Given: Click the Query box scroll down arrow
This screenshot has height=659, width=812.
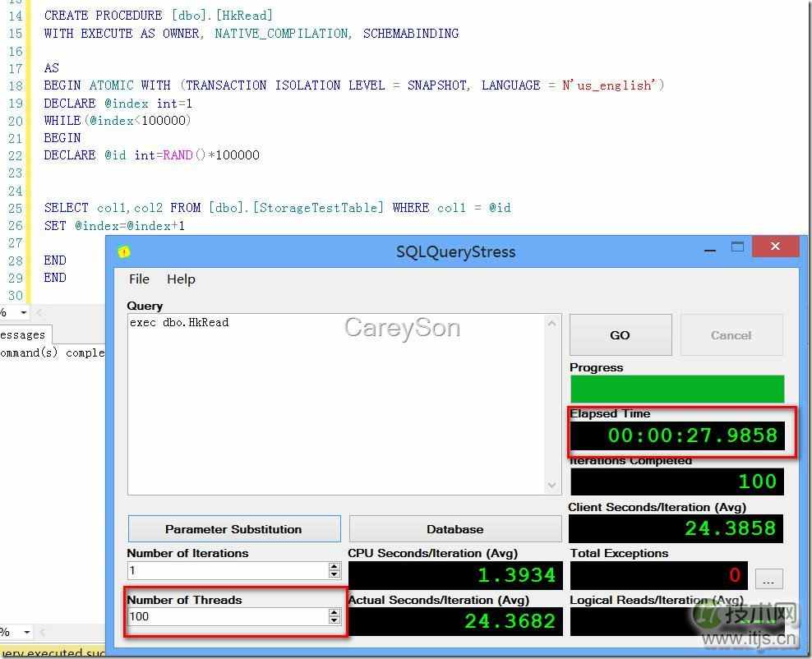Looking at the screenshot, I should (x=551, y=486).
